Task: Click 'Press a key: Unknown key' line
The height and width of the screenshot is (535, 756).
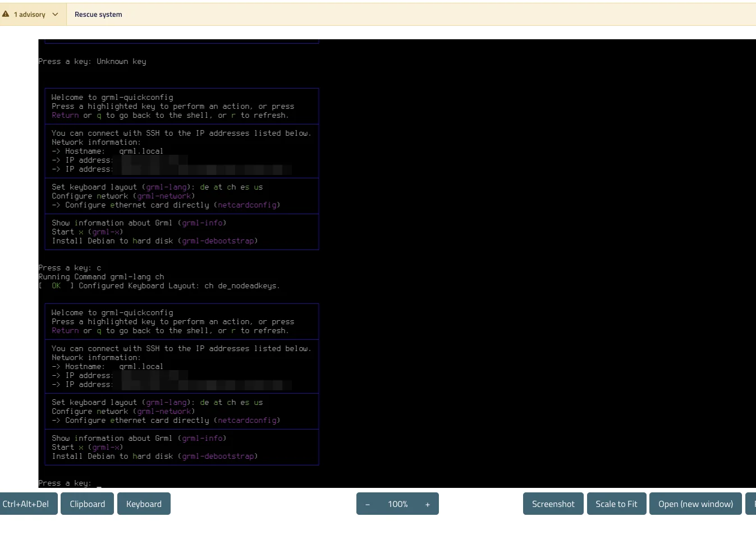Action: click(x=92, y=61)
